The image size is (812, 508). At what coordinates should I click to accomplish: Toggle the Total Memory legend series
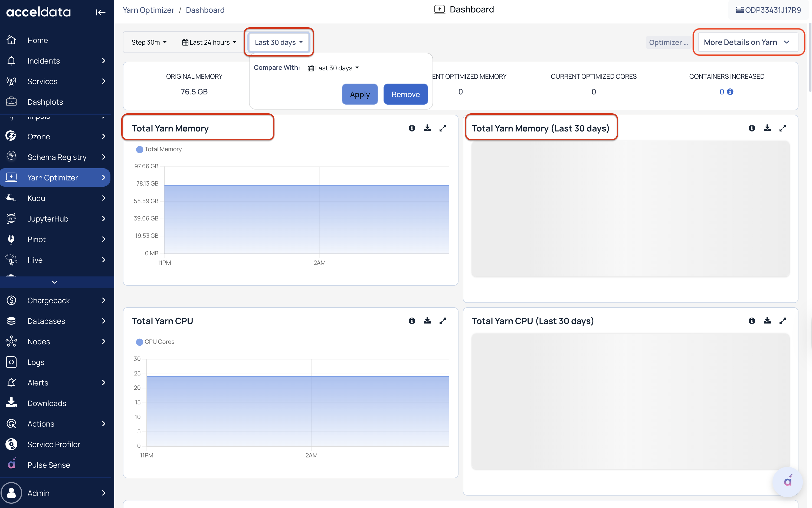(159, 149)
